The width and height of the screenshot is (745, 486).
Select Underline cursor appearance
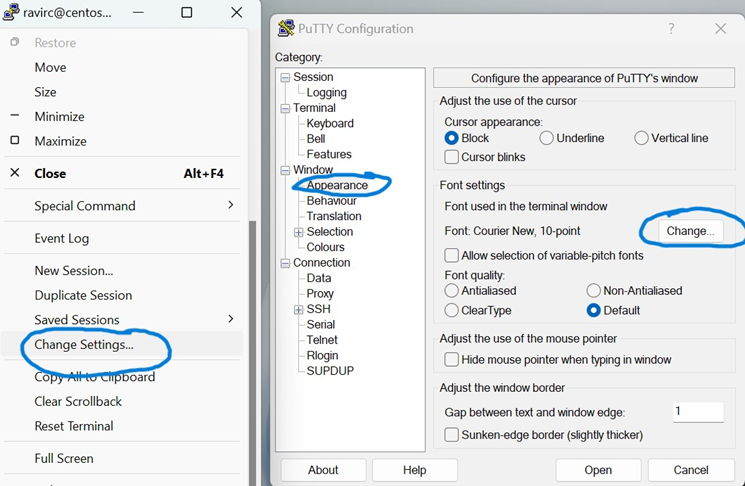tap(546, 138)
